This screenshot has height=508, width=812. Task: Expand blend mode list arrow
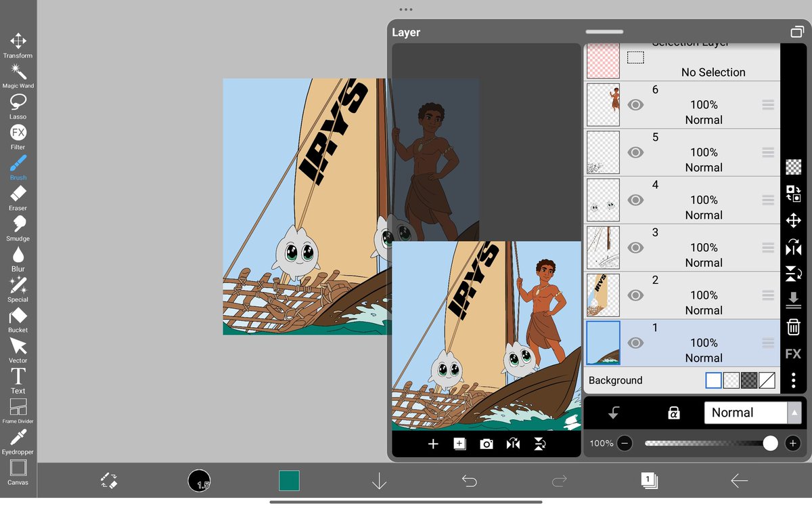point(794,412)
